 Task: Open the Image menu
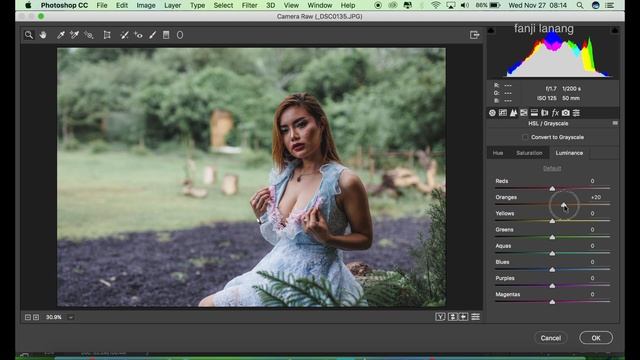coord(146,5)
